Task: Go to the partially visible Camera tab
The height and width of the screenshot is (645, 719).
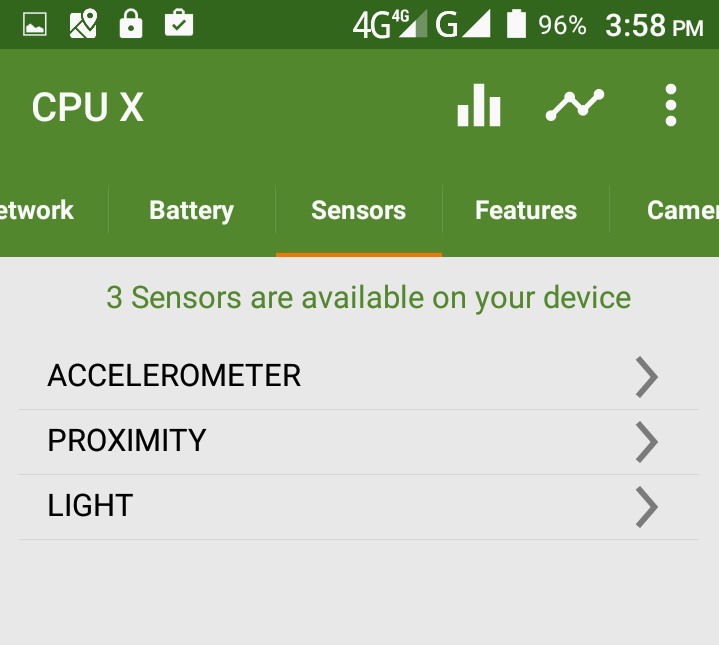Action: 682,211
